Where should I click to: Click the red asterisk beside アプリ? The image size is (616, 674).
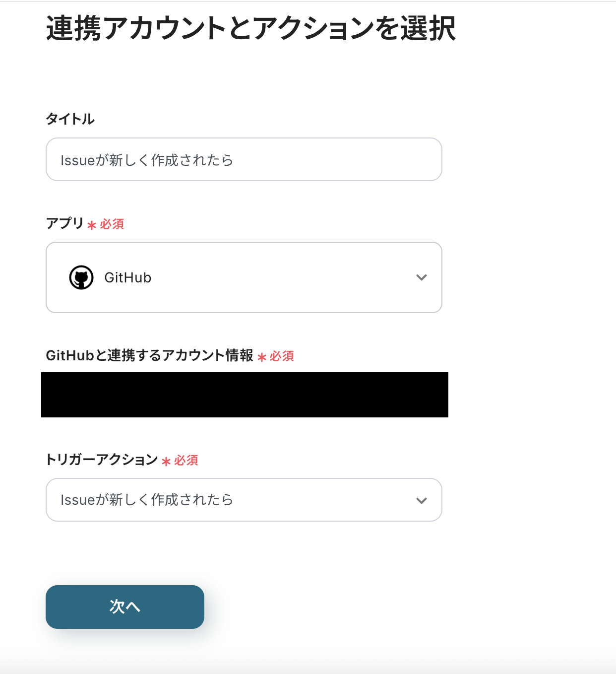click(92, 225)
